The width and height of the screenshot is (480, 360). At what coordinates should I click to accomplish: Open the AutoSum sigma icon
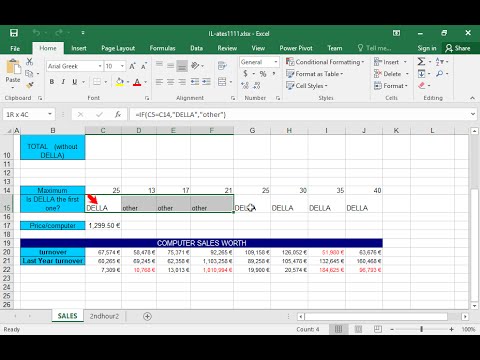[421, 62]
